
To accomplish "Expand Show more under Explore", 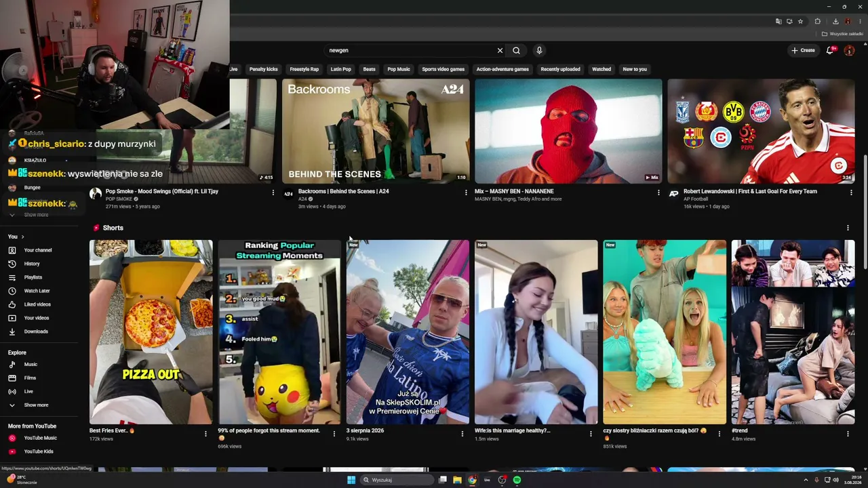I will point(36,405).
